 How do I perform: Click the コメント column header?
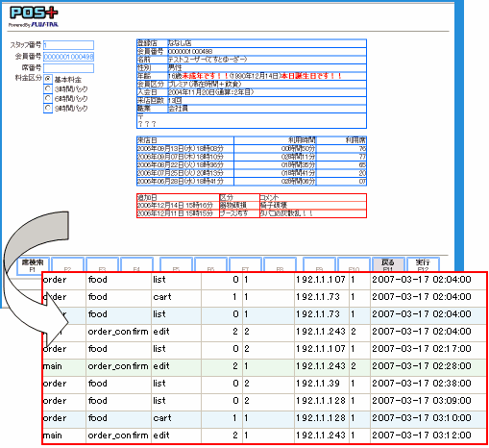click(269, 197)
